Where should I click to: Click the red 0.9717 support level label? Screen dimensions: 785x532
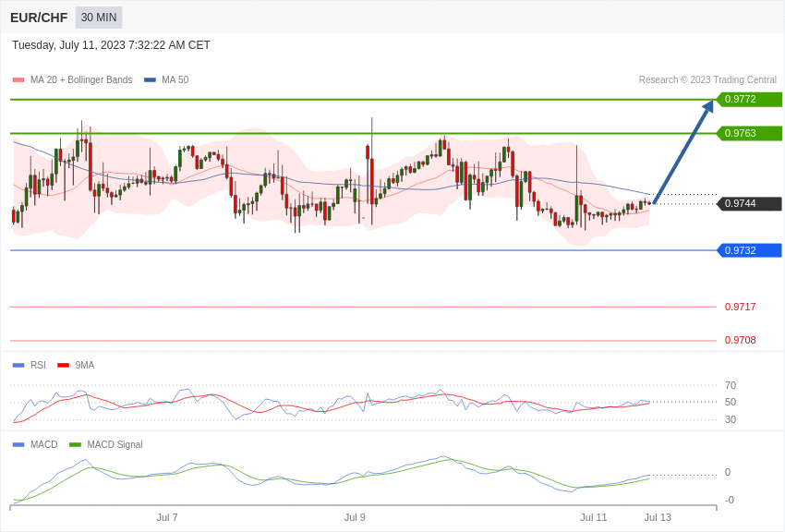click(x=741, y=307)
